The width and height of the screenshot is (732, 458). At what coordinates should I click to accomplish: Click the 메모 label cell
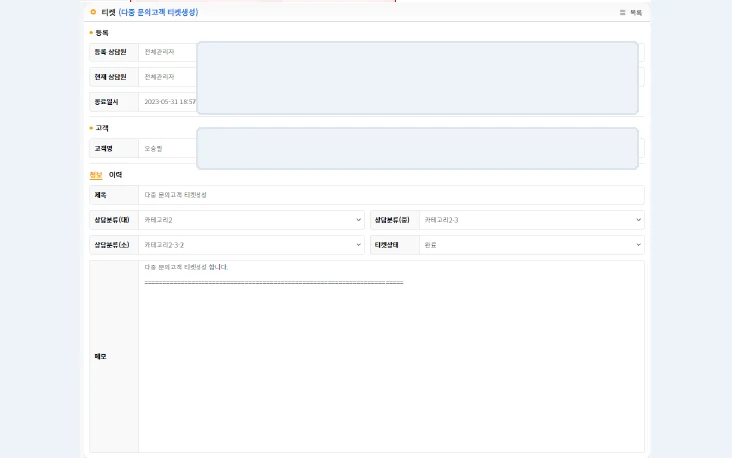[114, 356]
